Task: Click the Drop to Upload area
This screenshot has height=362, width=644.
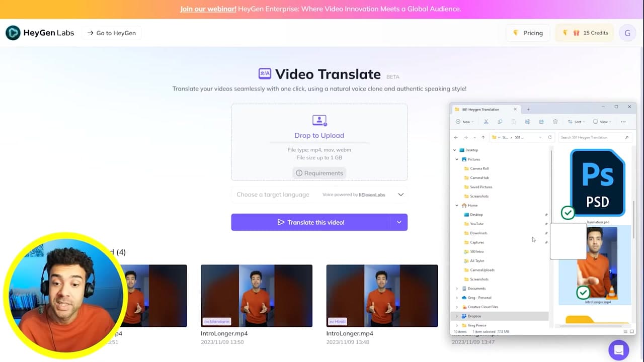Action: pos(319,142)
